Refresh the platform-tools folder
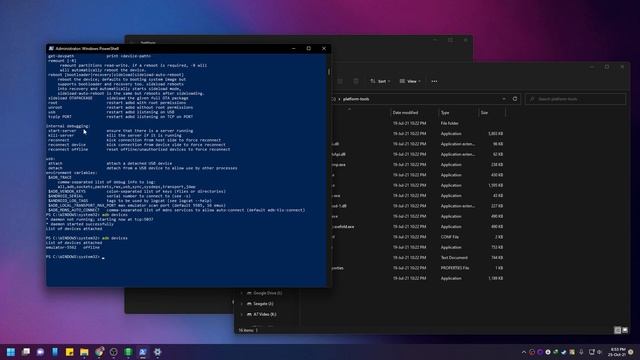This screenshot has width=640, height=360. pyautogui.click(x=515, y=99)
